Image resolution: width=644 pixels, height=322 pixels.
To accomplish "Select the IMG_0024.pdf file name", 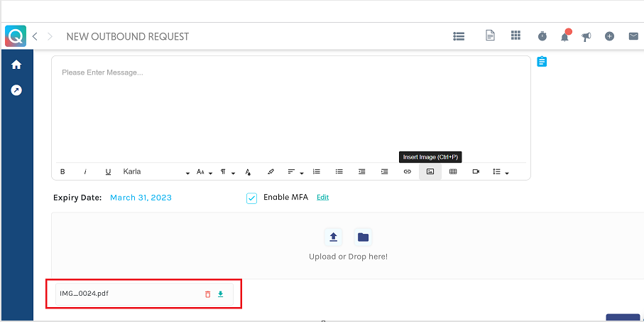I will (x=84, y=294).
